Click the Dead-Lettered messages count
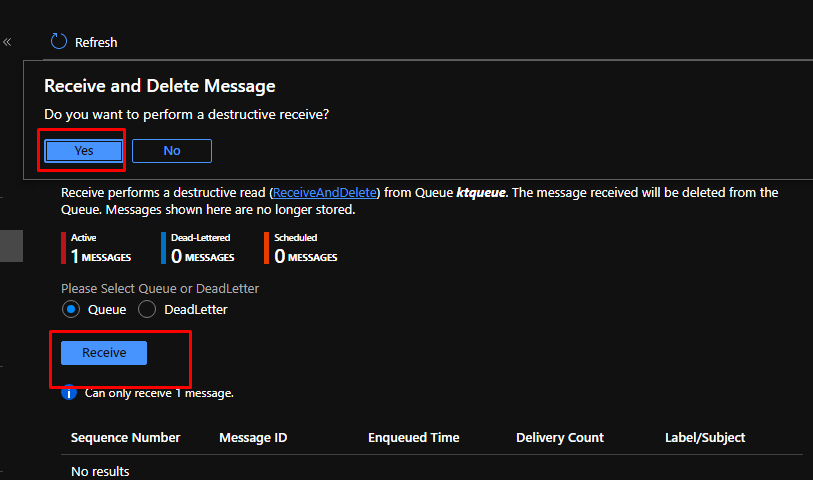 203,256
